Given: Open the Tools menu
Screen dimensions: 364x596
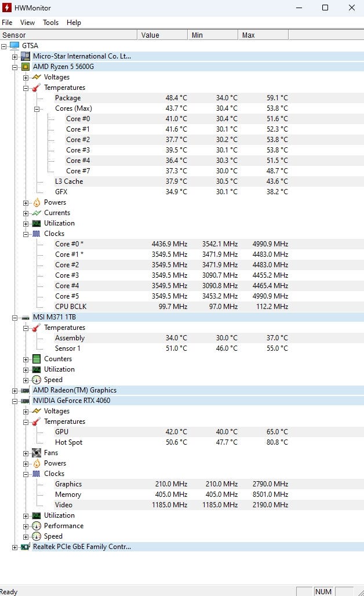Looking at the screenshot, I should pos(50,23).
